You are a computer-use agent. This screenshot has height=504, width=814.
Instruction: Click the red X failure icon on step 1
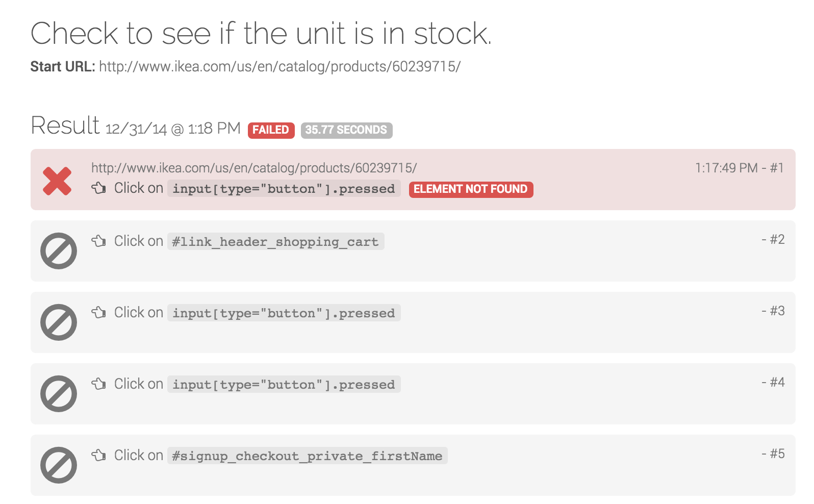point(57,181)
